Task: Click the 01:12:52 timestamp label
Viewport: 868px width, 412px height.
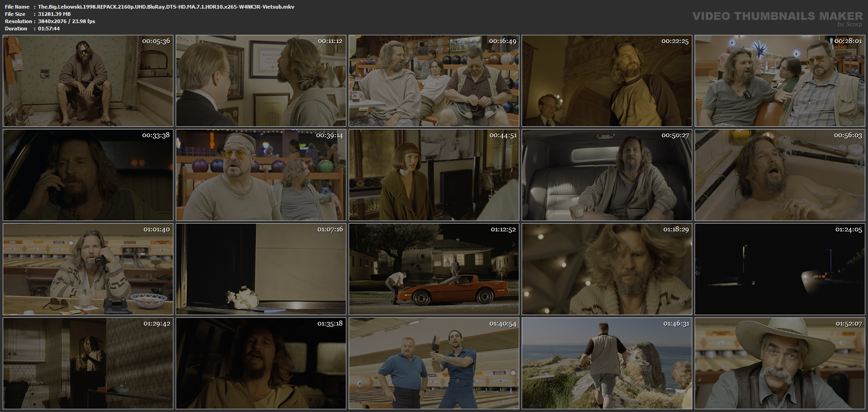Action: (x=503, y=230)
